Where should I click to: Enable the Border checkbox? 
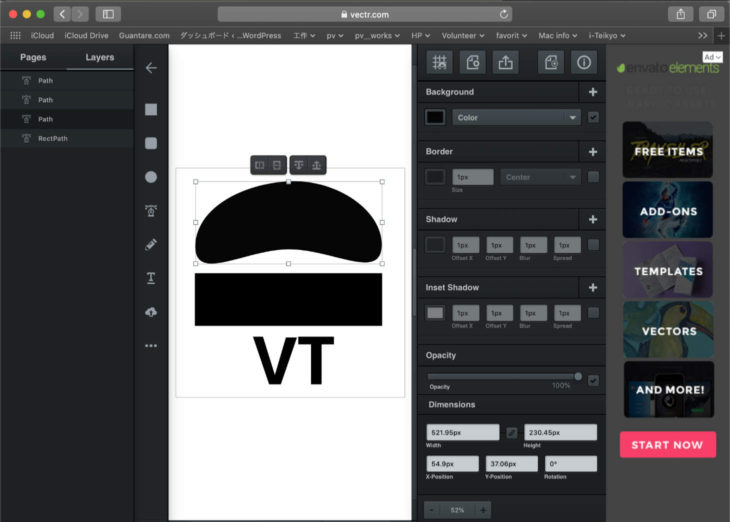pyautogui.click(x=594, y=177)
